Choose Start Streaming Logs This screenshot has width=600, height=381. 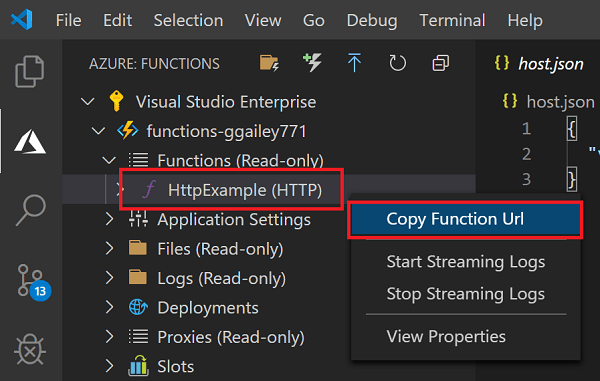(x=466, y=262)
